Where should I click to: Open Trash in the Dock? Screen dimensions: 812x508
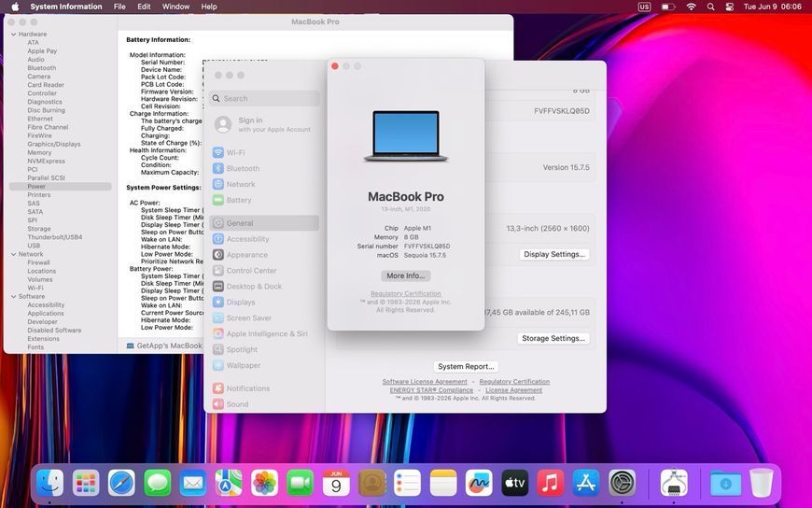click(762, 483)
